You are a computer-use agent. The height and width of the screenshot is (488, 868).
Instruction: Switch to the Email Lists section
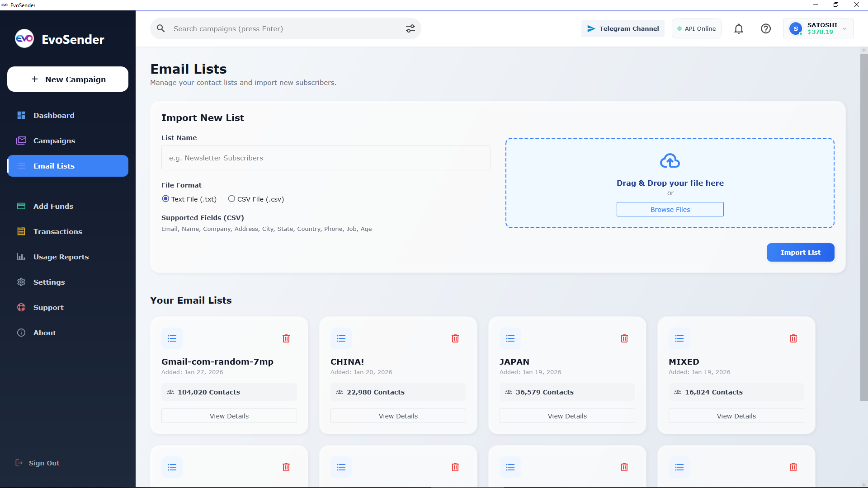pos(54,166)
